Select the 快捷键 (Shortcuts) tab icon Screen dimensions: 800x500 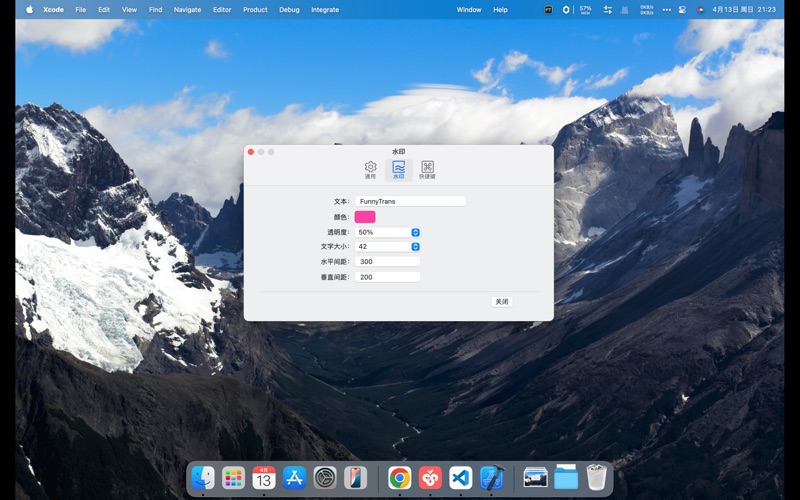point(427,169)
